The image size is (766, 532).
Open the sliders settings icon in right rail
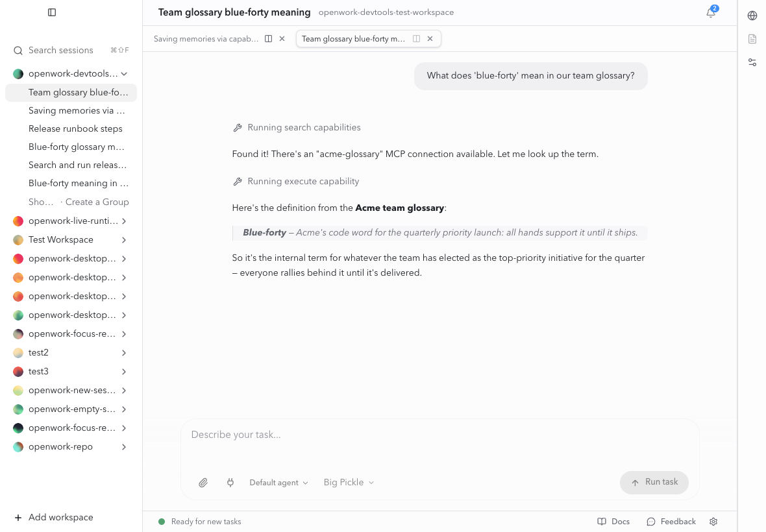click(752, 62)
